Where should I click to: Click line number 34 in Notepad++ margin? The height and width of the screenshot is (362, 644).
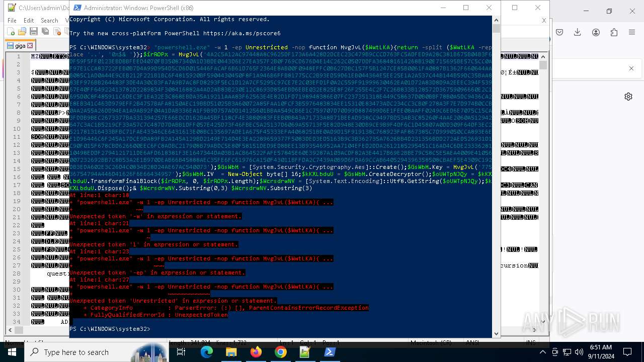[18, 322]
